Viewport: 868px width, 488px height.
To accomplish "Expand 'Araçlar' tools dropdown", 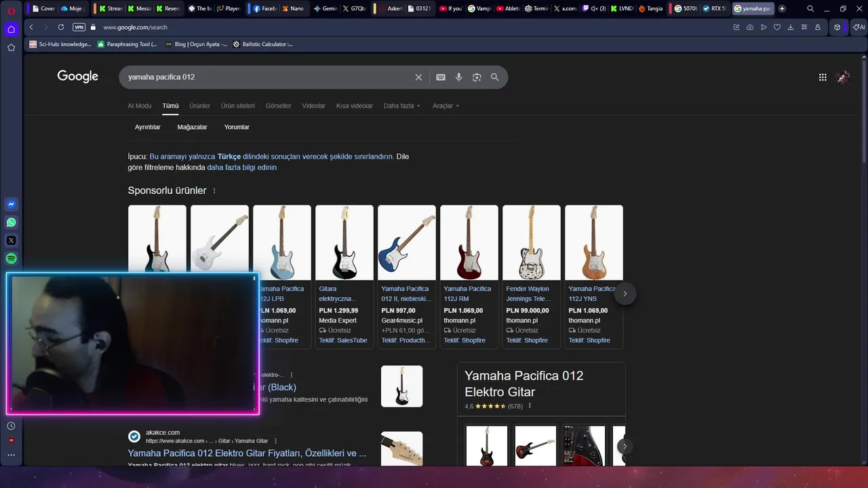I will 446,106.
